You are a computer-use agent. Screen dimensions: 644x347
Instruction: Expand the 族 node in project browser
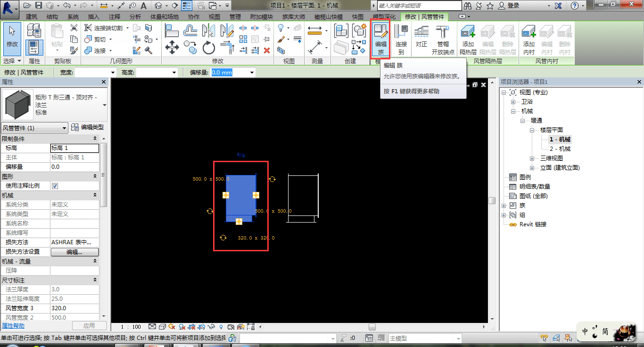point(504,206)
